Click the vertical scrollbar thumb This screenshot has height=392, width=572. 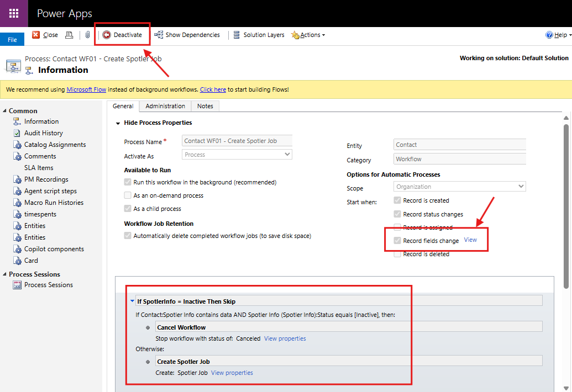point(566,206)
